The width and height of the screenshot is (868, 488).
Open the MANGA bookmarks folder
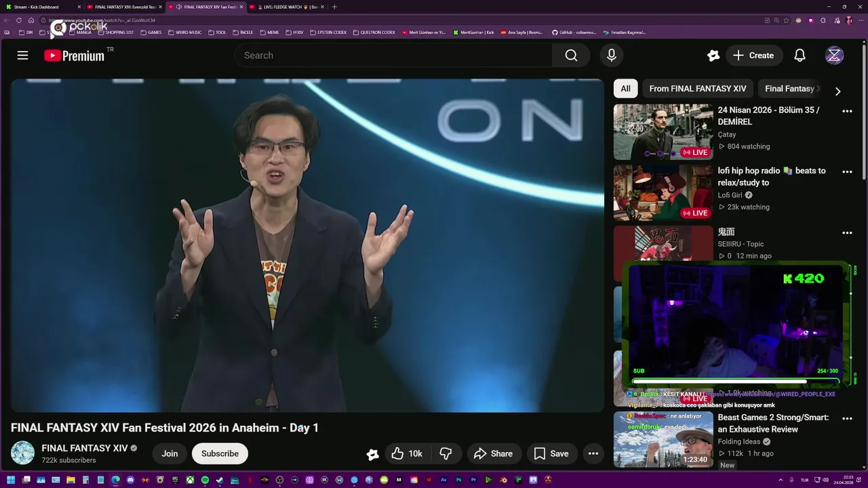pyautogui.click(x=80, y=33)
